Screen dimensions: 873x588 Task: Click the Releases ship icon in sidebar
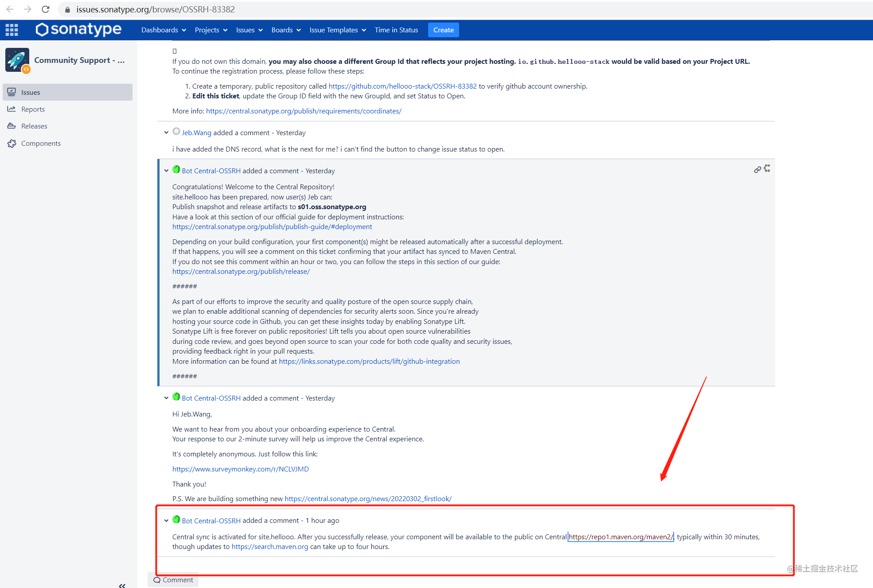[12, 126]
